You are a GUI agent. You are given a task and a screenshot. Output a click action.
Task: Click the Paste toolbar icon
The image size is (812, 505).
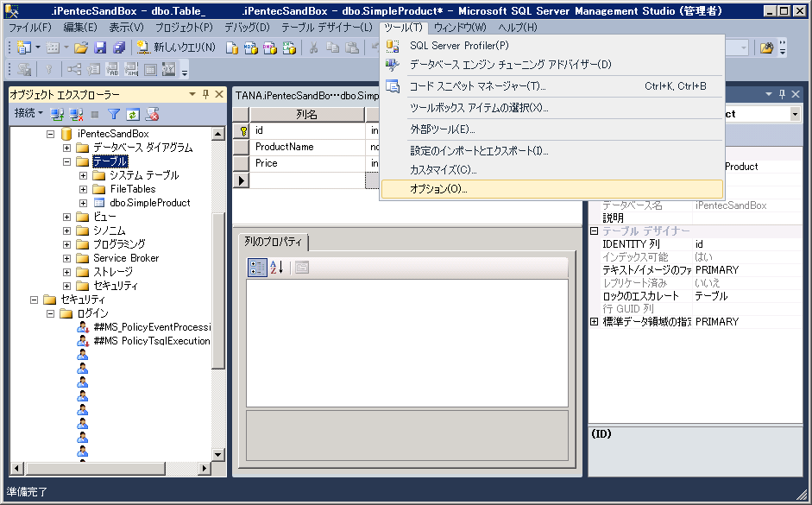coord(351,47)
